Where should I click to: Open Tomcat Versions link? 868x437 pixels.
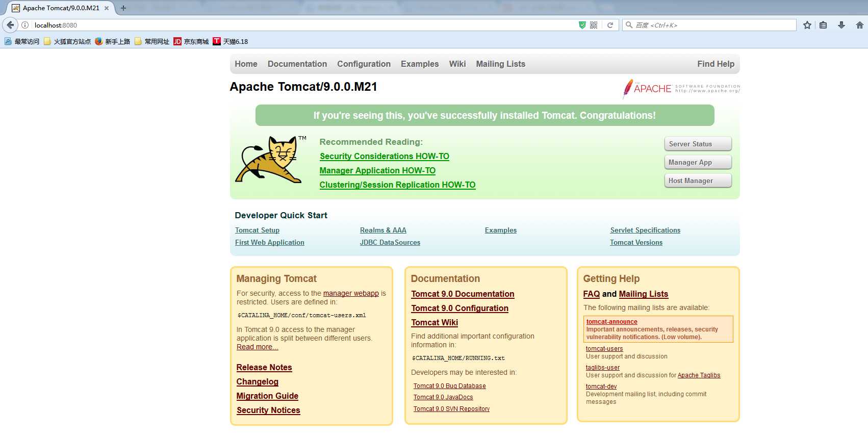(636, 242)
